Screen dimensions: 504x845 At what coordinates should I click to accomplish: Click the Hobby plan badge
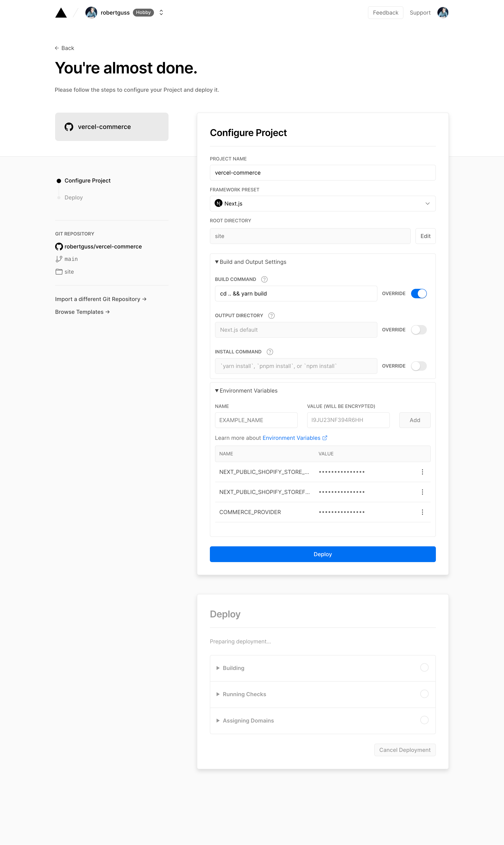143,13
